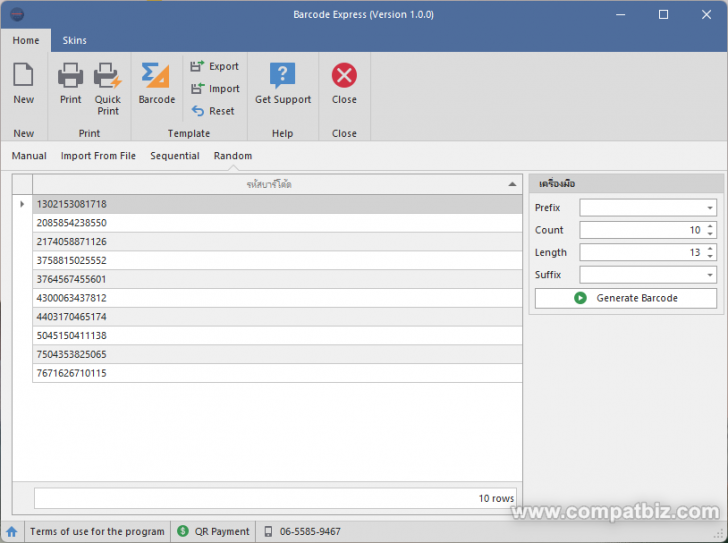Select row 2174058871126

pyautogui.click(x=277, y=242)
